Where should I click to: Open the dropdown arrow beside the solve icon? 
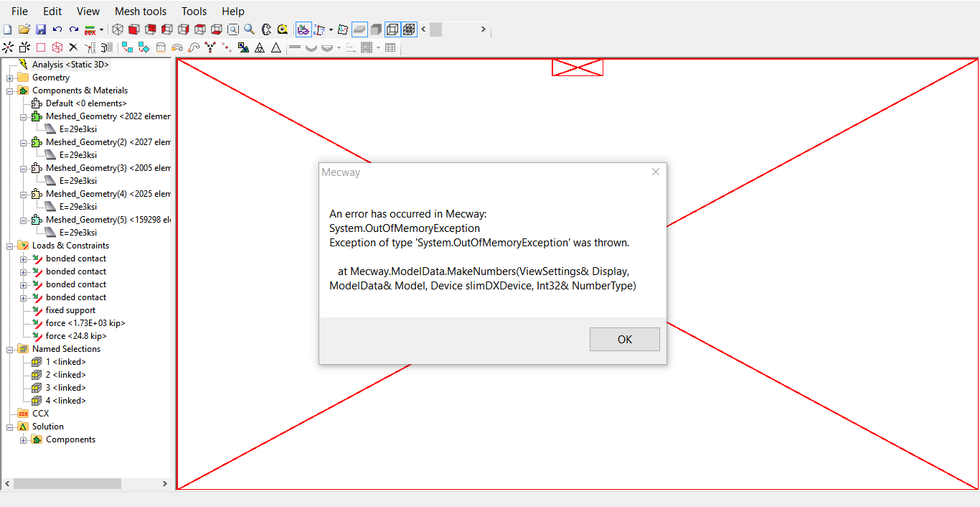point(101,29)
